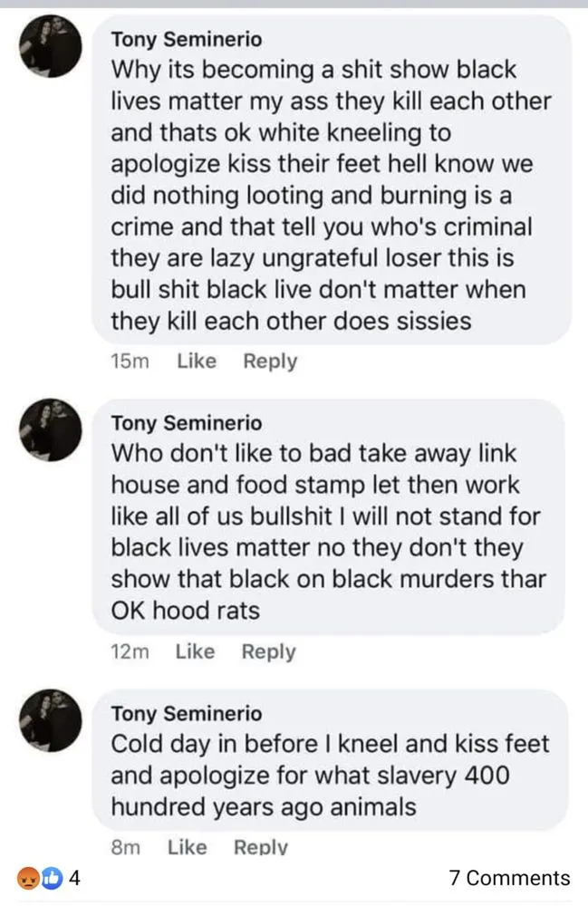Viewport: 588px width, 906px height.
Task: Reply to the comment posted 12m ago
Action: click(x=268, y=651)
